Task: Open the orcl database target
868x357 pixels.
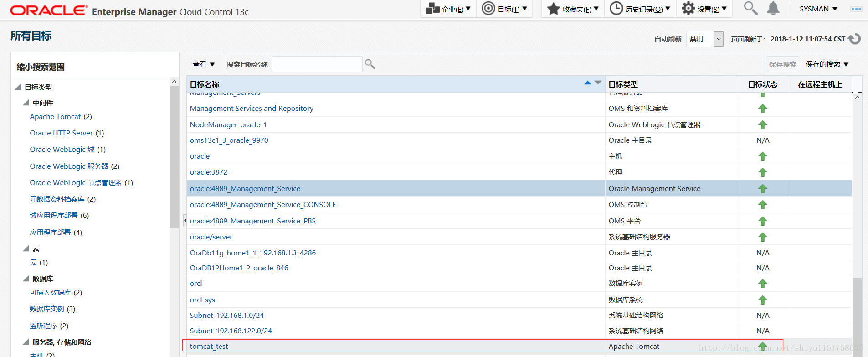Action: pos(196,284)
